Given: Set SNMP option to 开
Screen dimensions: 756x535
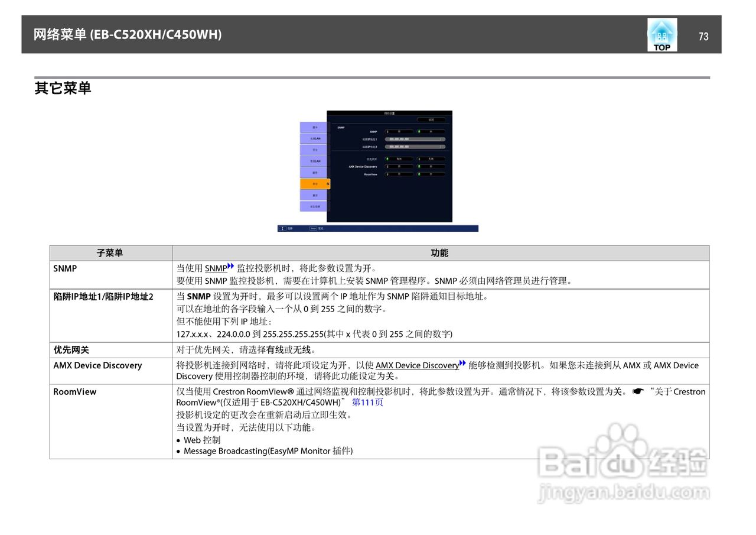Looking at the screenshot, I should [x=399, y=132].
